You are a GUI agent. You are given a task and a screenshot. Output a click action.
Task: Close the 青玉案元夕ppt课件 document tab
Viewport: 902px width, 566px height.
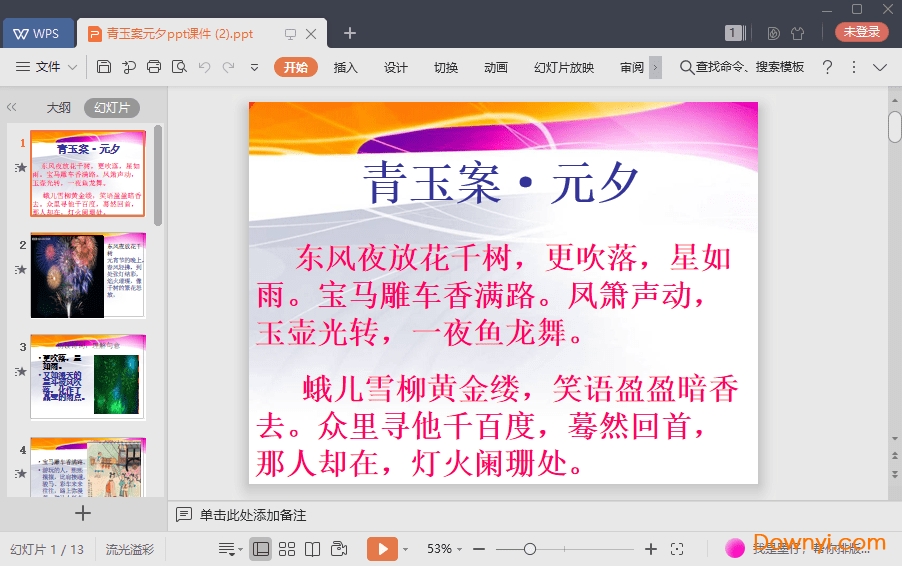click(x=311, y=34)
